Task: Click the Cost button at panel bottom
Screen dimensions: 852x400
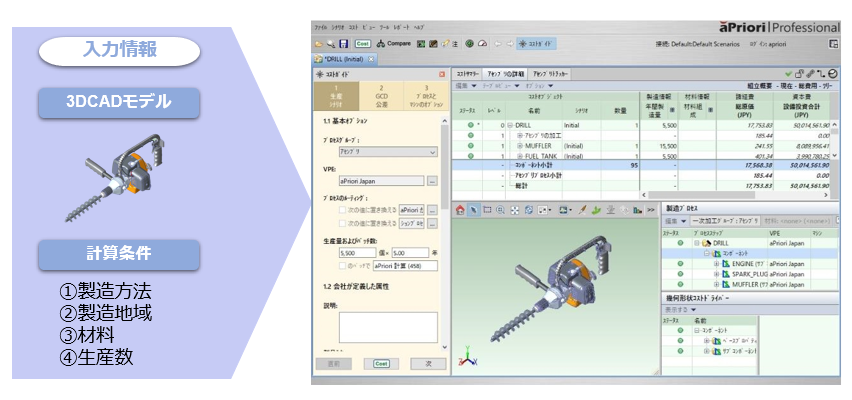Action: [380, 363]
